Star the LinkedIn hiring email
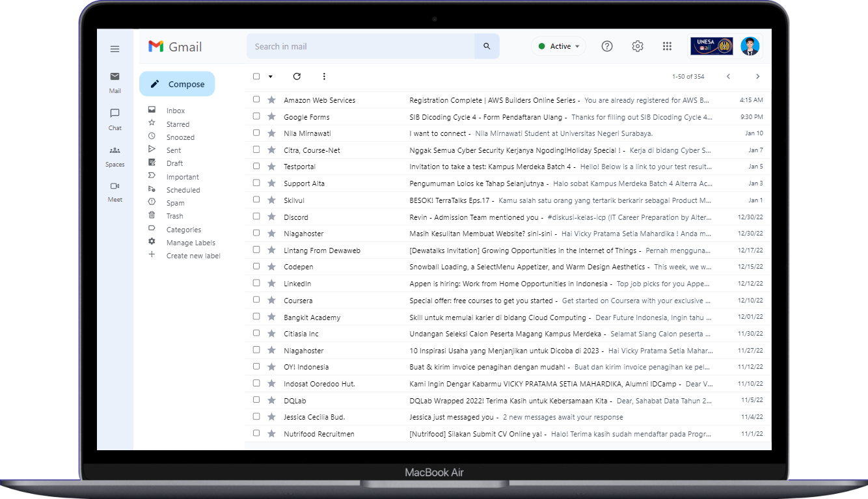The image size is (868, 499). pyautogui.click(x=271, y=283)
